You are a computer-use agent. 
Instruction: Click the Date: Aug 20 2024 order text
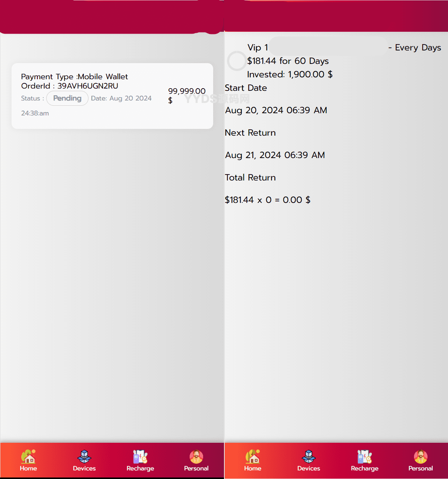click(x=121, y=98)
